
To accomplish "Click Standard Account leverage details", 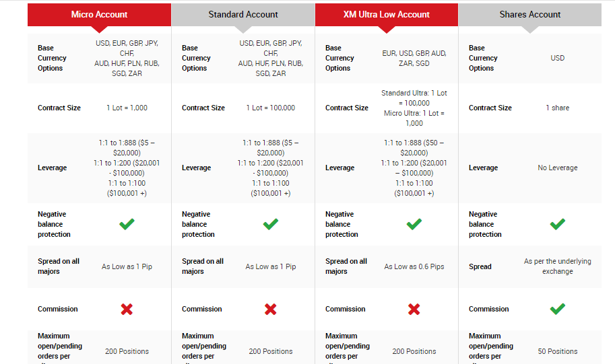I will [271, 168].
